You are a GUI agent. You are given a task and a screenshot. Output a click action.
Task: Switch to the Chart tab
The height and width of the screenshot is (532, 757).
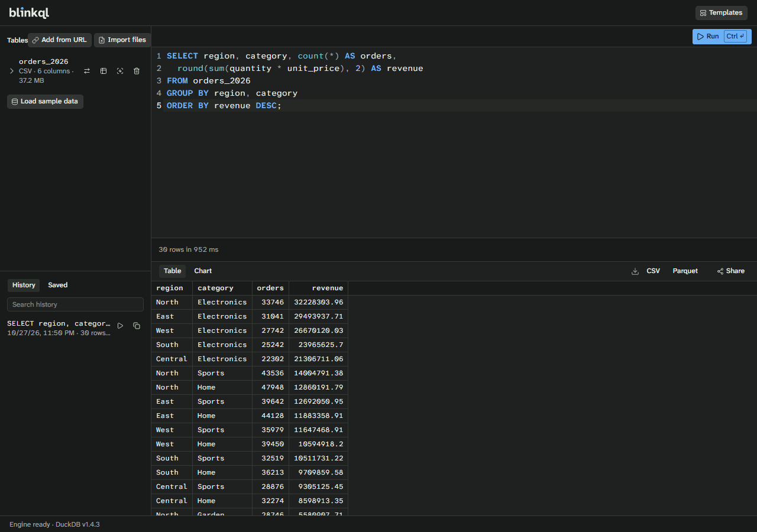[x=203, y=271]
